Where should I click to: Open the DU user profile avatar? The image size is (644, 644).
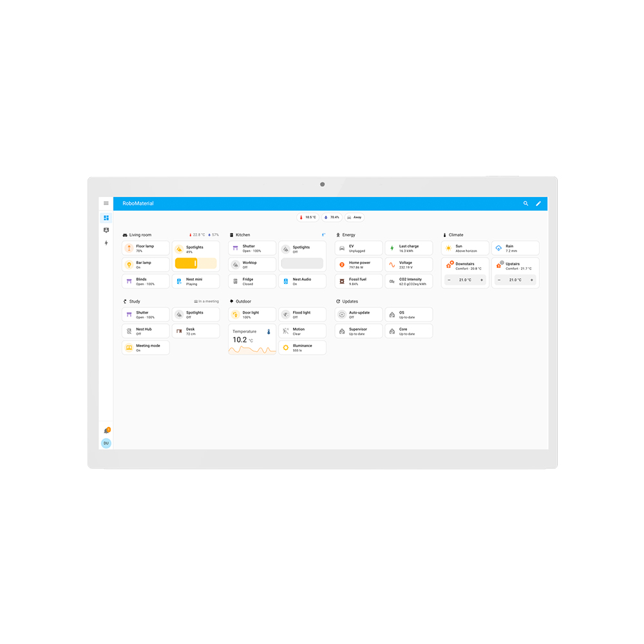point(106,443)
